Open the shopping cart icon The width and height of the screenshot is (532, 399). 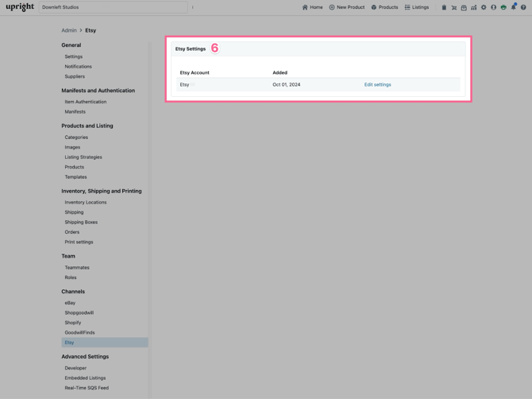[454, 7]
